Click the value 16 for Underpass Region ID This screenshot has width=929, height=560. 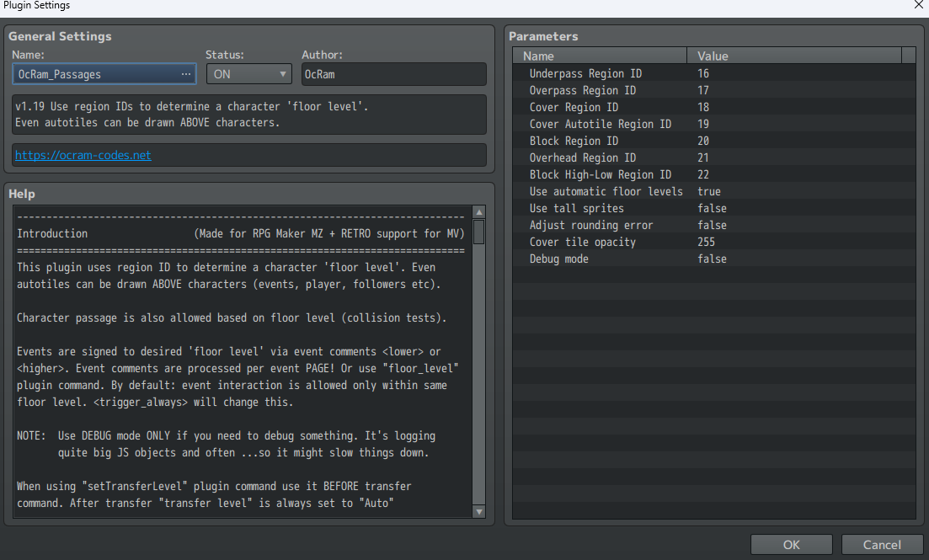click(703, 73)
